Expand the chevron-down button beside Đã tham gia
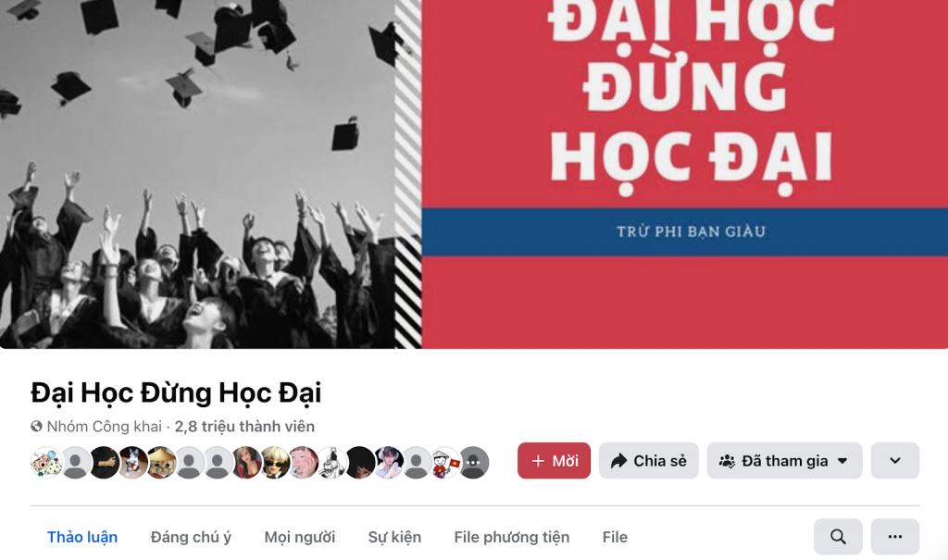Screen dimensions: 948x560 click(x=895, y=461)
